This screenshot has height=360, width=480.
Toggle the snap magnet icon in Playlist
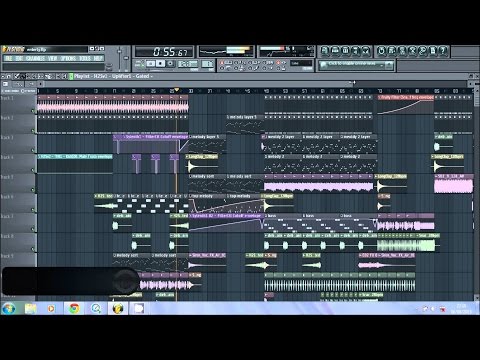click(9, 76)
